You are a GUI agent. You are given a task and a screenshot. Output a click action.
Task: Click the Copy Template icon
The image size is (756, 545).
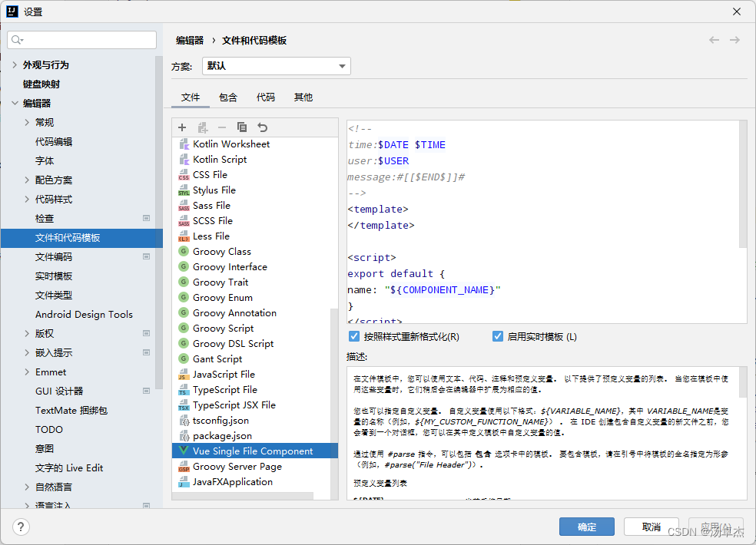(242, 127)
